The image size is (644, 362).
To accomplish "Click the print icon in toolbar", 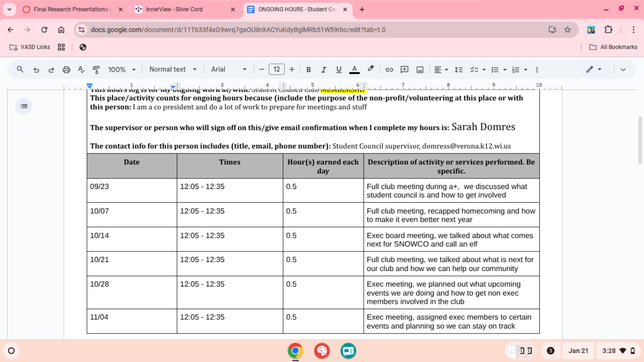I will (x=66, y=70).
